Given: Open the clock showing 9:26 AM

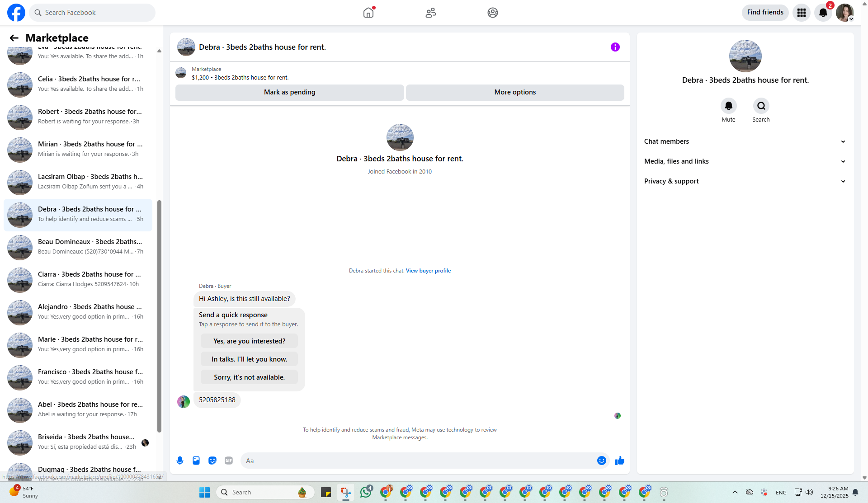Looking at the screenshot, I should (834, 492).
